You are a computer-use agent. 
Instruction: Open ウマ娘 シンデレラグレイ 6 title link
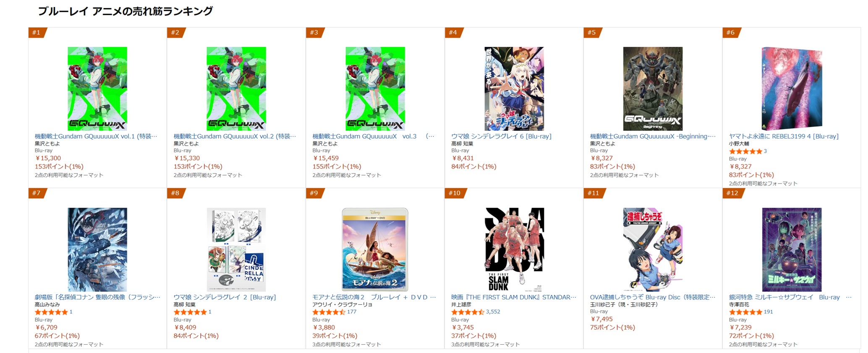(501, 136)
